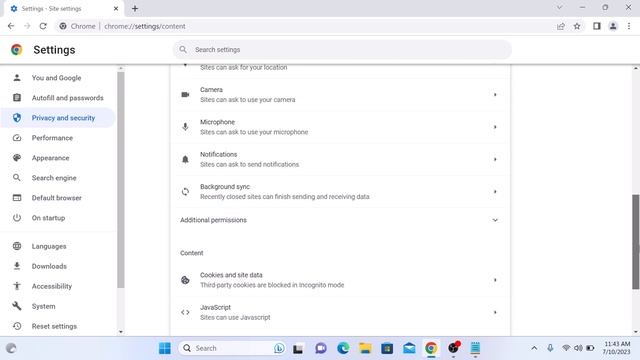
Task: Click the microphone icon in permissions list
Action: click(x=185, y=127)
